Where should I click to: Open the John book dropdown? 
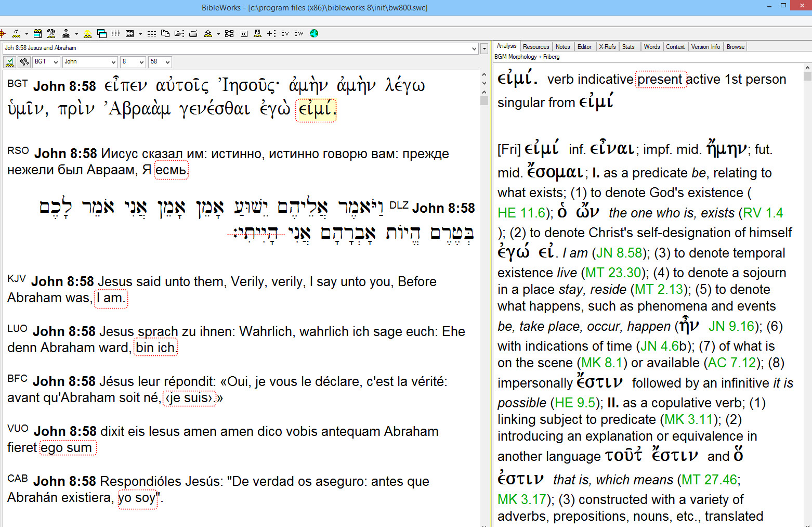pos(113,62)
